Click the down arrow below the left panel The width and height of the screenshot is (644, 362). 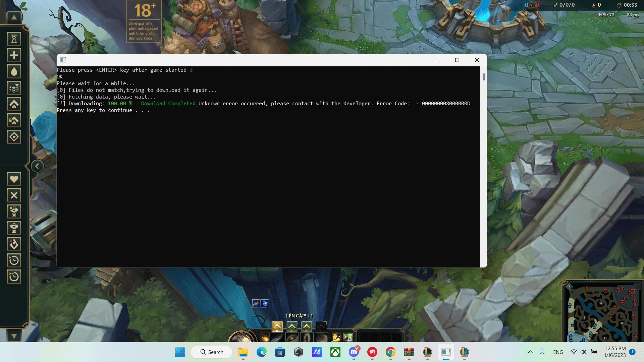tap(14, 336)
